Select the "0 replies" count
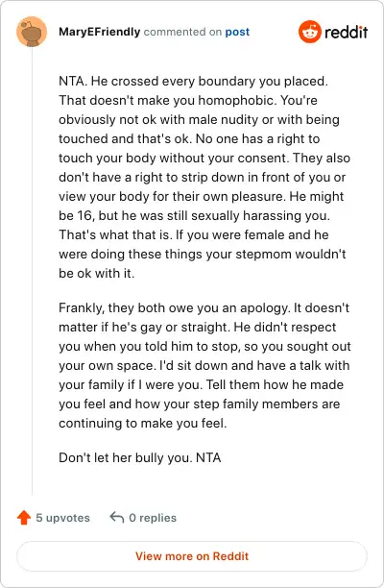Screen dimensions: 384x588 pyautogui.click(x=153, y=518)
